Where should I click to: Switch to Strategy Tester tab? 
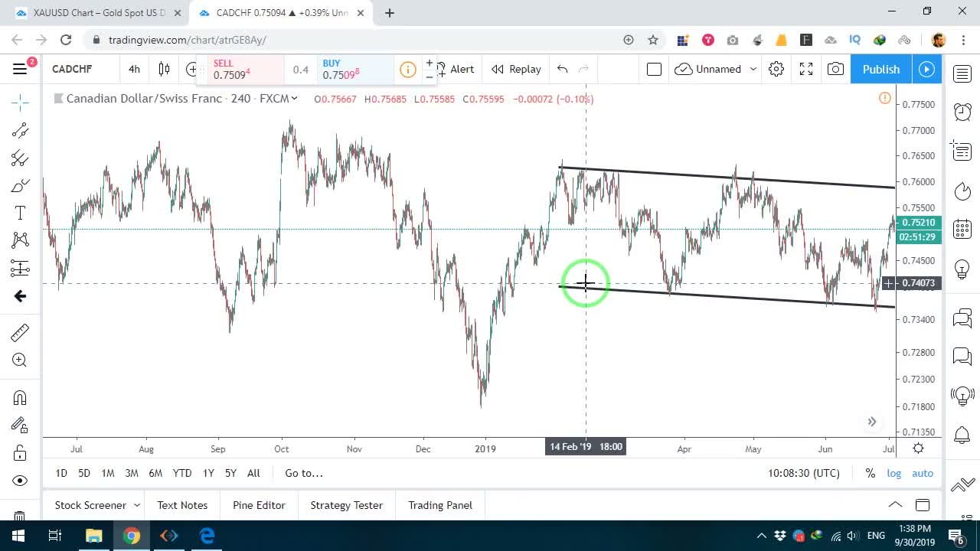(346, 505)
